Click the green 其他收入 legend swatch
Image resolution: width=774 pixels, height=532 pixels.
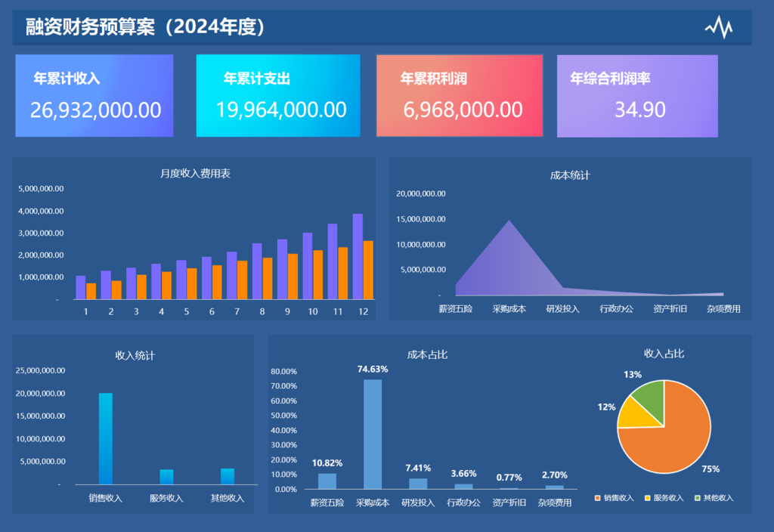[x=697, y=498]
